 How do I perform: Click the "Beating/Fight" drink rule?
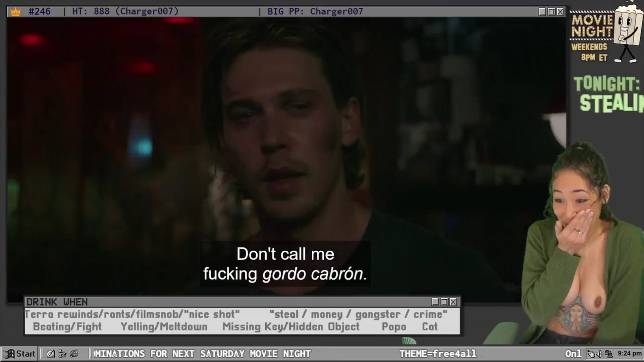pyautogui.click(x=67, y=326)
